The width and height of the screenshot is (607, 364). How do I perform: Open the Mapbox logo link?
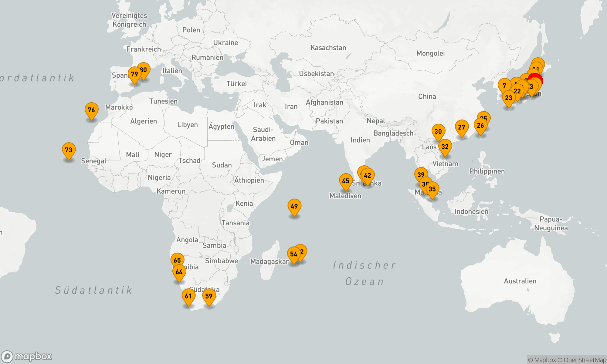(27, 356)
